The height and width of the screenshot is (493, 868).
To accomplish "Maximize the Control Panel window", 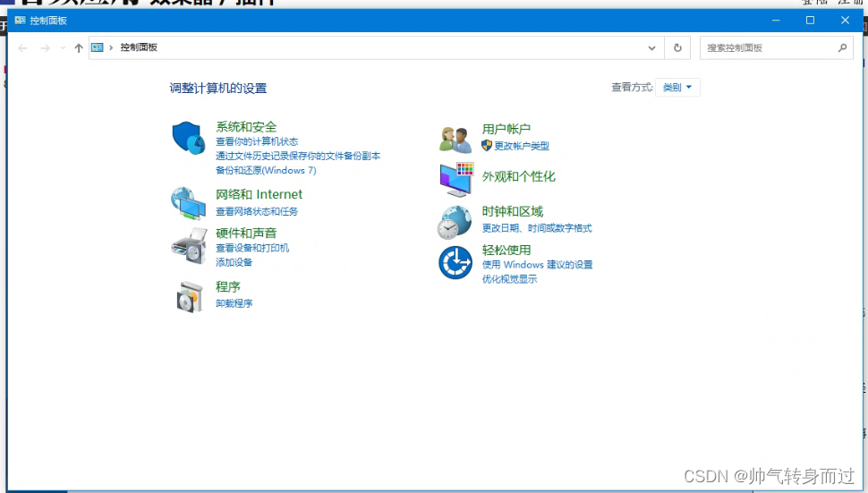I will pyautogui.click(x=811, y=21).
